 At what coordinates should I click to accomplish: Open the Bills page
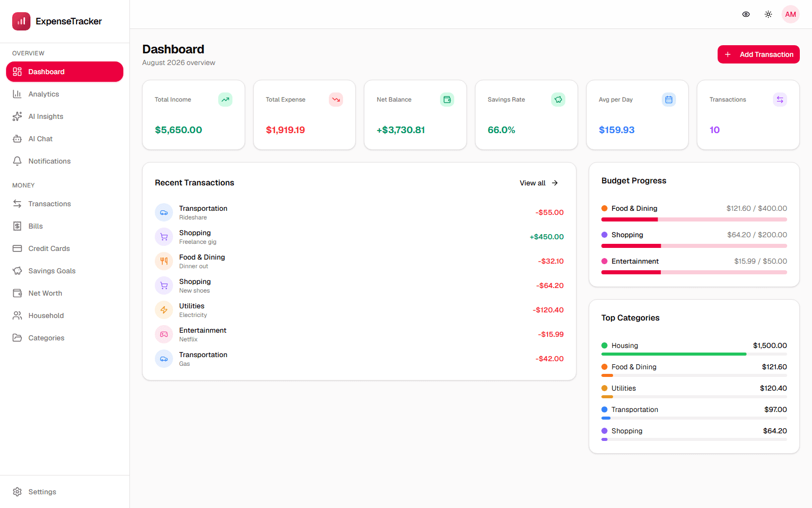point(64,226)
